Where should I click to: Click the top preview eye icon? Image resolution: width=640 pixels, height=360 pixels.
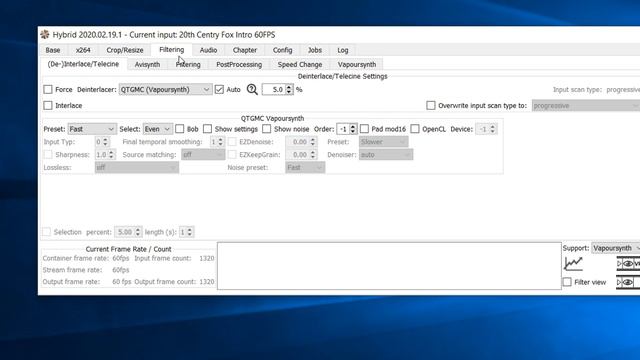tap(628, 264)
